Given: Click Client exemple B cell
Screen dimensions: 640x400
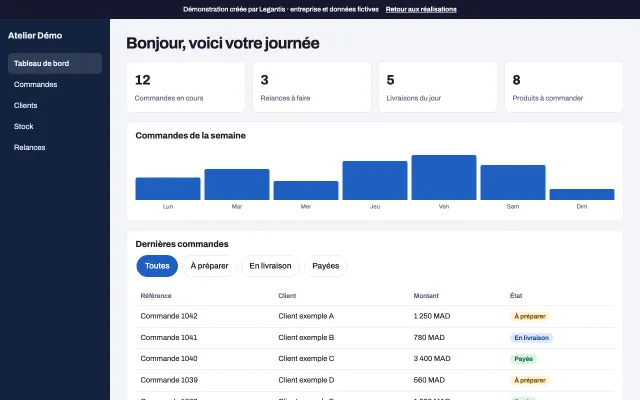Looking at the screenshot, I should point(306,338).
